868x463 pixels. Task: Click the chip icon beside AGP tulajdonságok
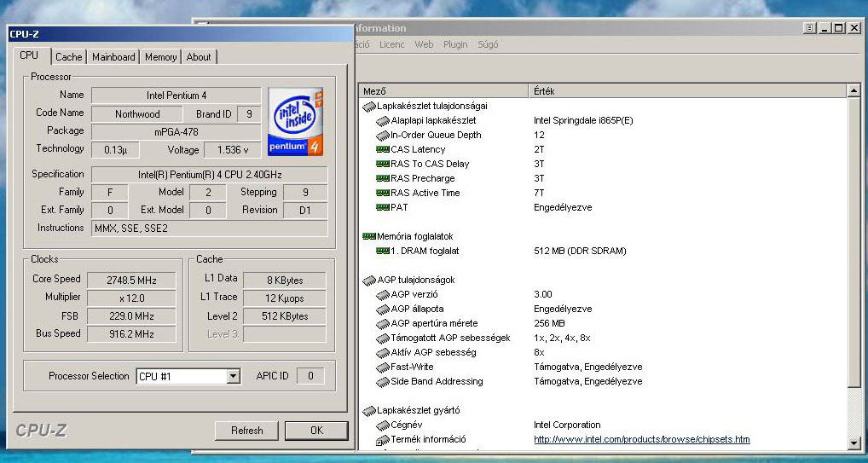[368, 281]
